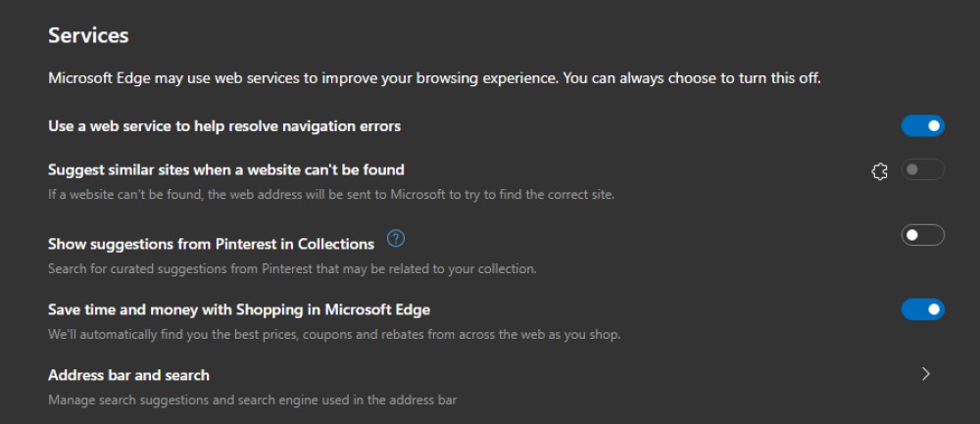Disable the navigation errors web service toggle
The image size is (980, 424).
922,125
